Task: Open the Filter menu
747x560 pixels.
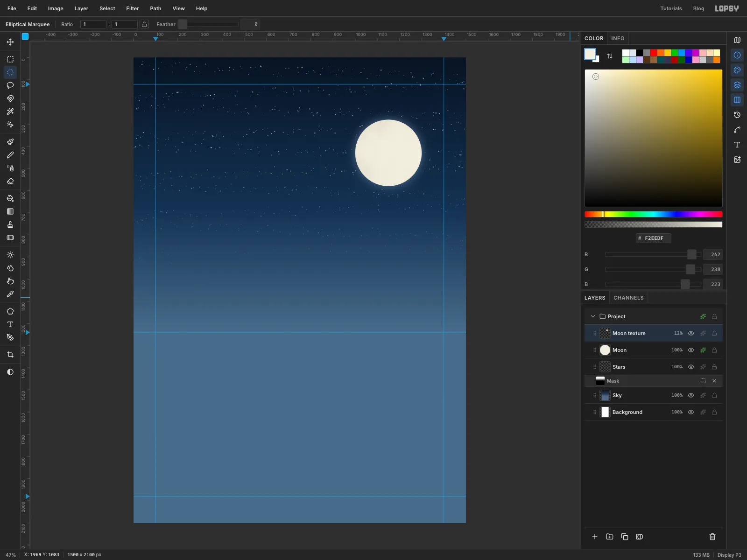Action: (133, 8)
